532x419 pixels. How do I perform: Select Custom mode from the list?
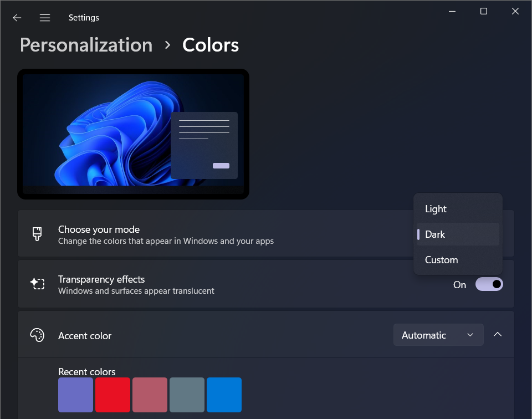coord(457,259)
